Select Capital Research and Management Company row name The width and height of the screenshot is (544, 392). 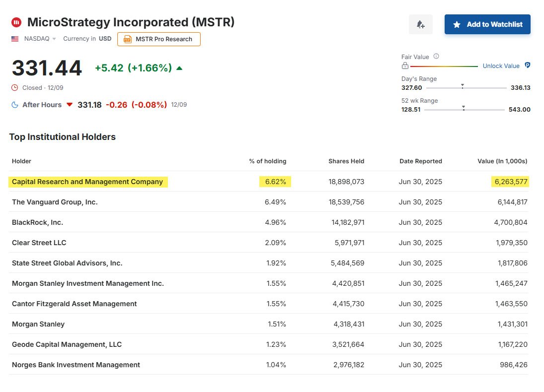pos(87,182)
